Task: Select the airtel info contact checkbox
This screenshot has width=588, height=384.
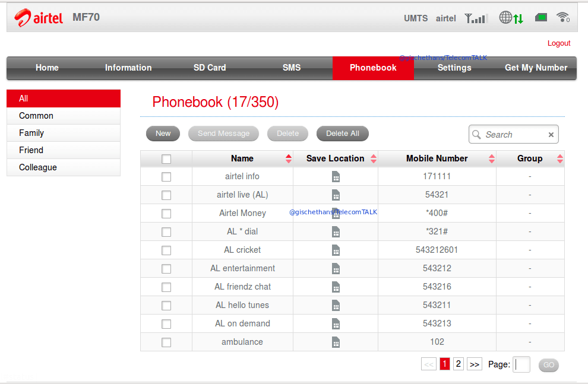Action: (166, 177)
